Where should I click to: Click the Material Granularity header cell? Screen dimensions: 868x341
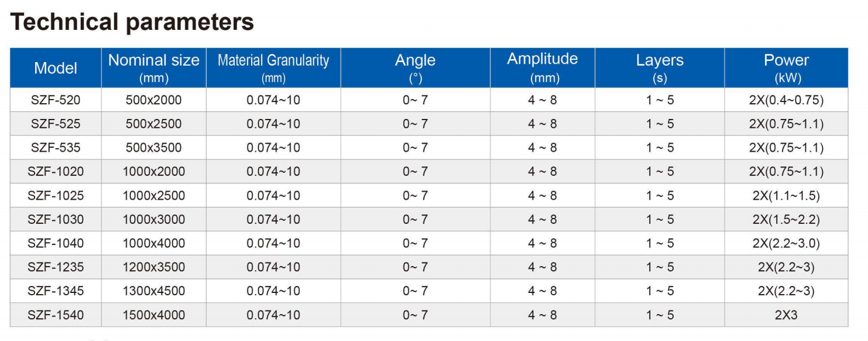(273, 68)
